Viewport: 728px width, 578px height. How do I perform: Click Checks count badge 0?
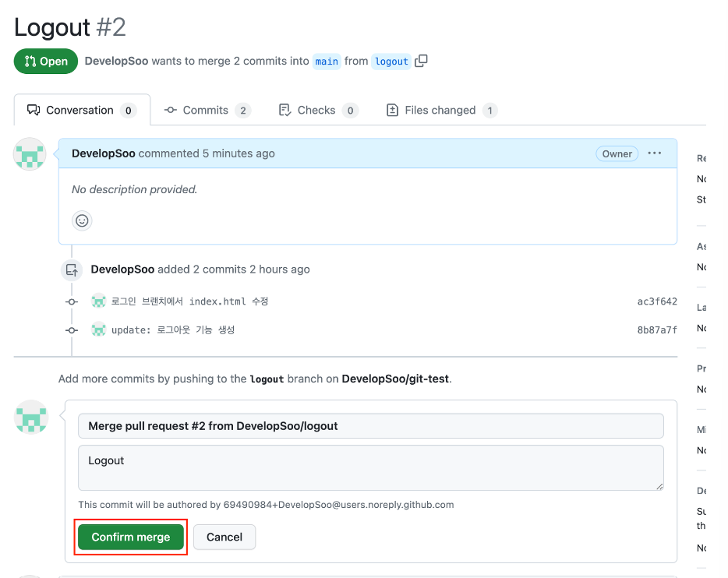[350, 111]
